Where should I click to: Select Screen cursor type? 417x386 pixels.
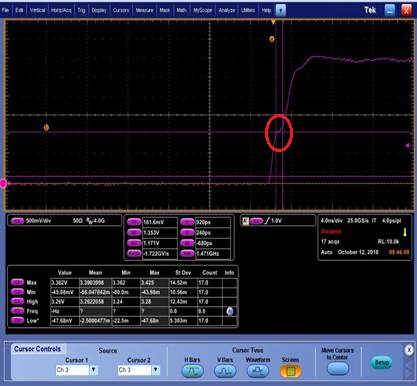click(290, 371)
